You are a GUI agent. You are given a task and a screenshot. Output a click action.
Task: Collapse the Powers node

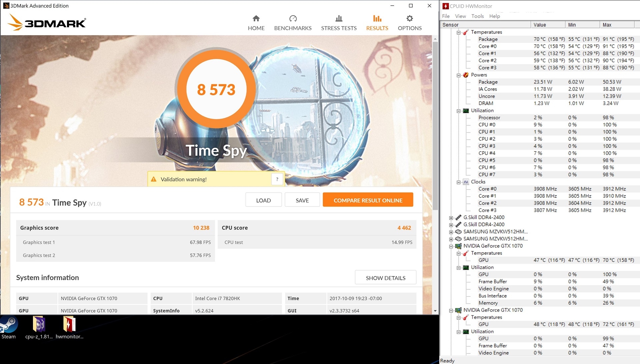tap(459, 75)
